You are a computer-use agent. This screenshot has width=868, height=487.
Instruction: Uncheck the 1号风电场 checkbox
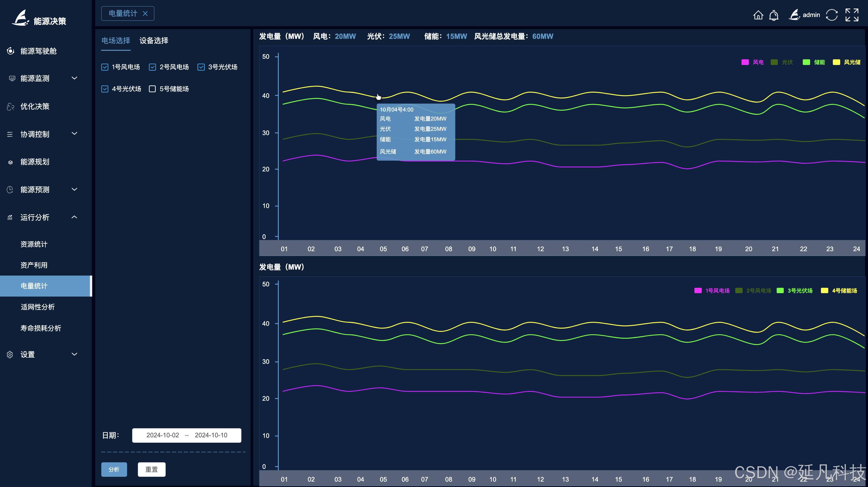105,67
